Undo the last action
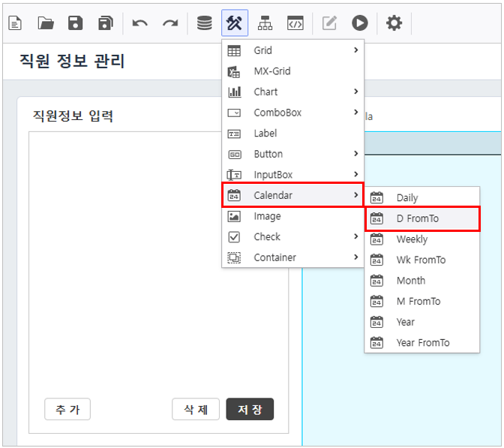Screen dimensions: 504x448 pyautogui.click(x=140, y=23)
